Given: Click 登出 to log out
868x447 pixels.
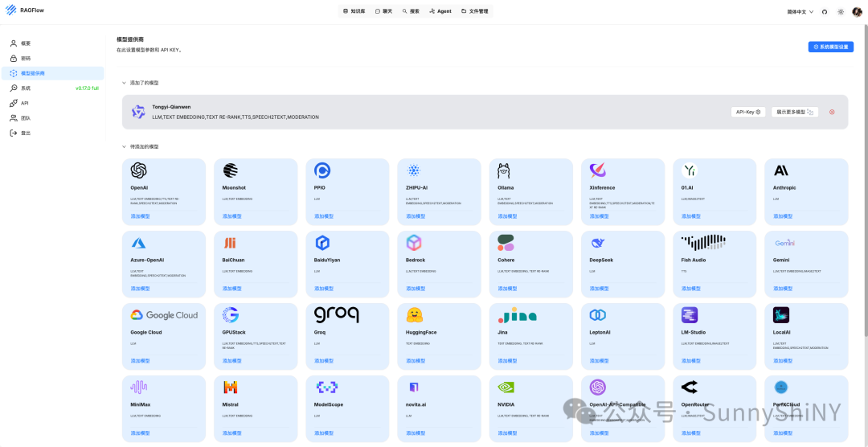Looking at the screenshot, I should coord(52,133).
